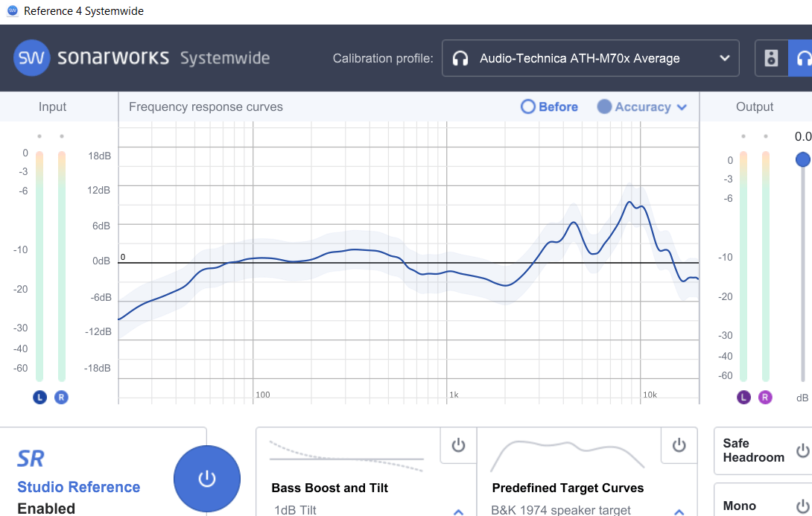
Task: Click the SR logo text
Action: click(31, 459)
